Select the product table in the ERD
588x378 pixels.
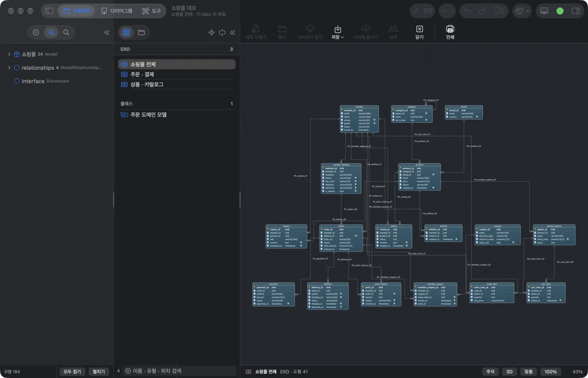[x=419, y=177]
